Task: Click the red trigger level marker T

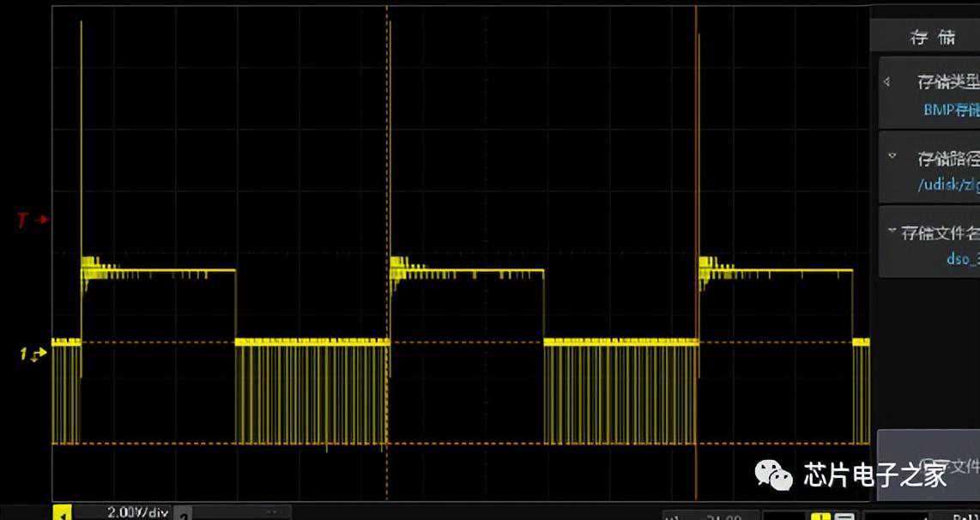Action: point(23,221)
